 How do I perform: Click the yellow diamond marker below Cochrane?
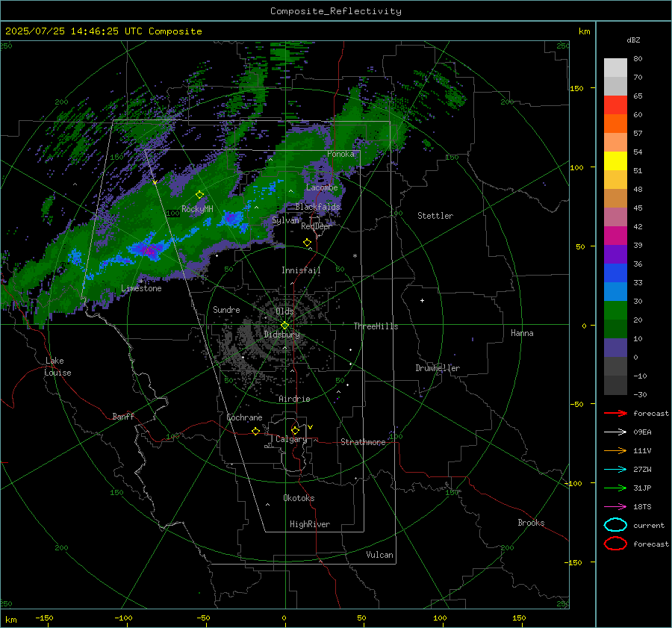255,431
